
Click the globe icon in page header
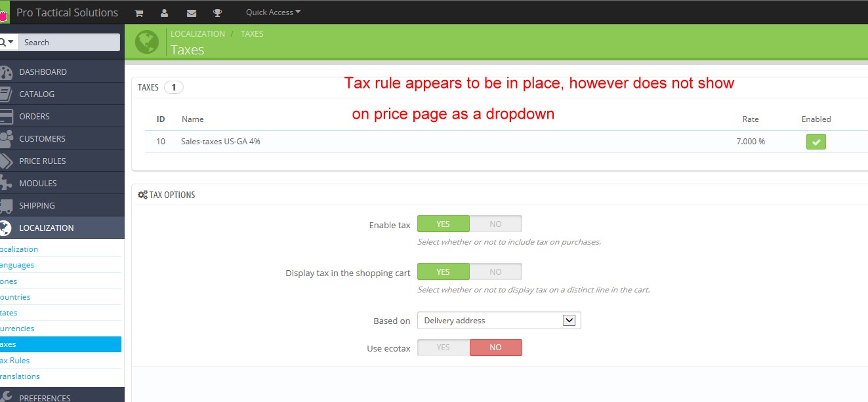[x=147, y=42]
